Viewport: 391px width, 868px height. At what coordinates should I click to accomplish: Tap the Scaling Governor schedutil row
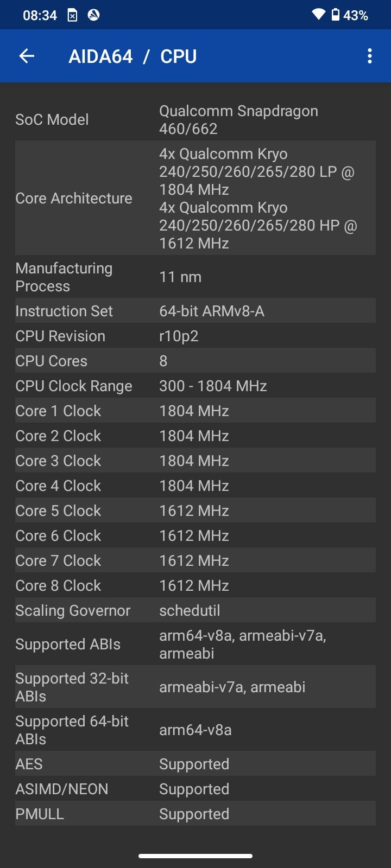(x=195, y=610)
